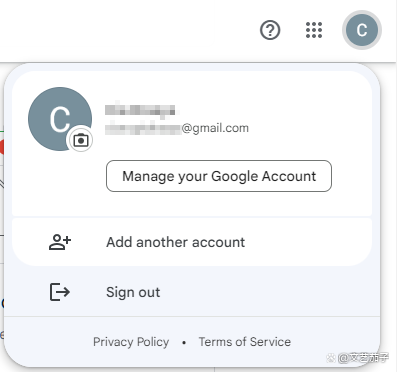Open the Privacy Policy link

131,342
